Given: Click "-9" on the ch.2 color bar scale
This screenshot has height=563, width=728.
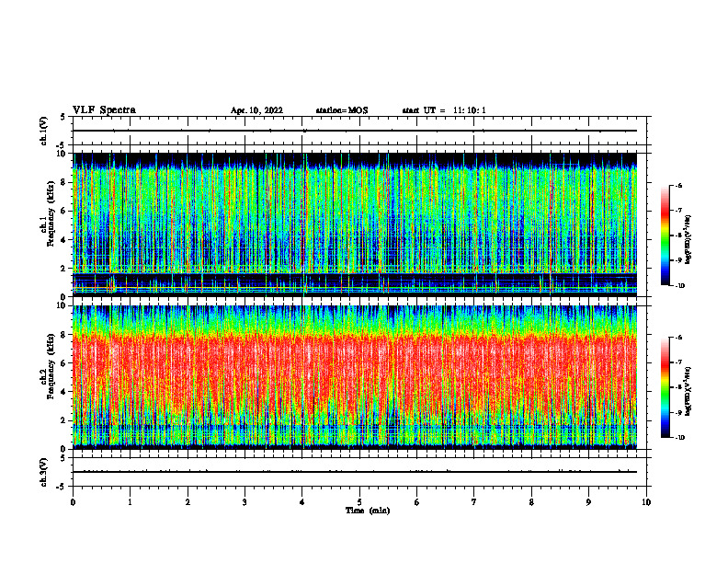Looking at the screenshot, I should tap(679, 412).
